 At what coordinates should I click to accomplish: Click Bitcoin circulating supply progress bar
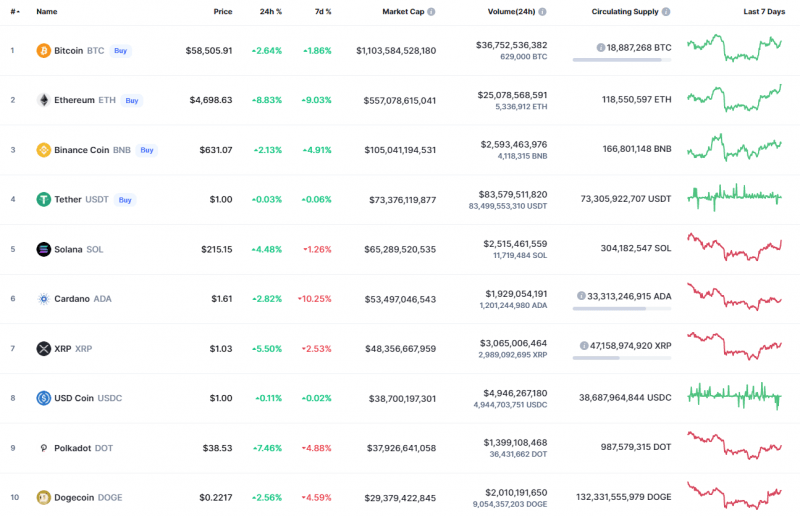622,60
